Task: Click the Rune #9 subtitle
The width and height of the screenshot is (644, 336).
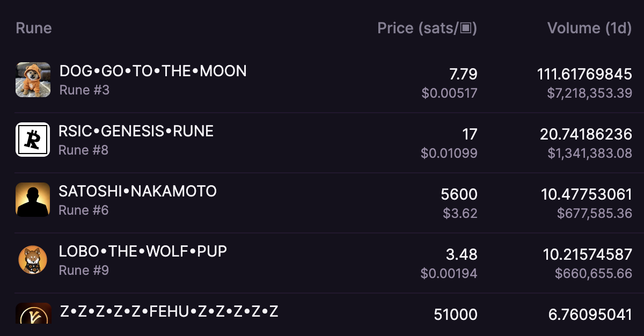Action: [x=83, y=270]
